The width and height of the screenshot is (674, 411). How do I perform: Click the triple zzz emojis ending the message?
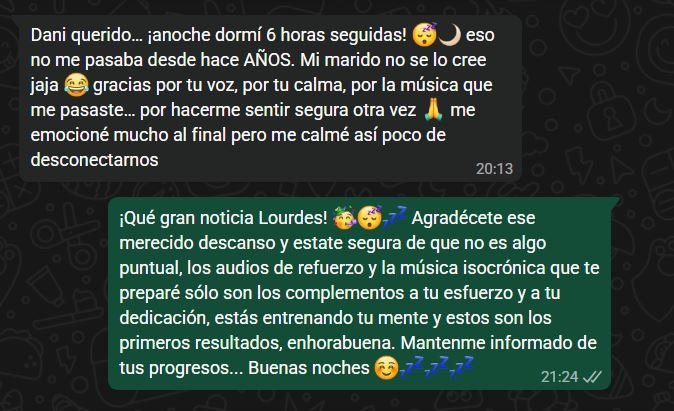[x=437, y=367]
